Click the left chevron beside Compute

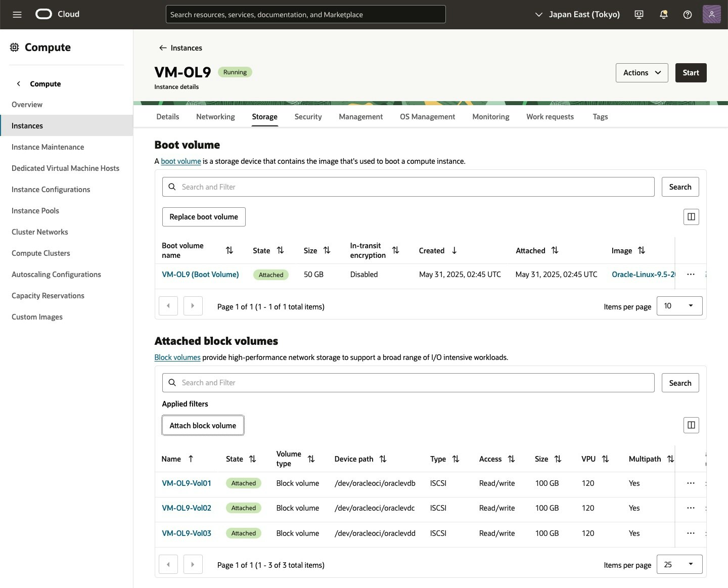(19, 84)
